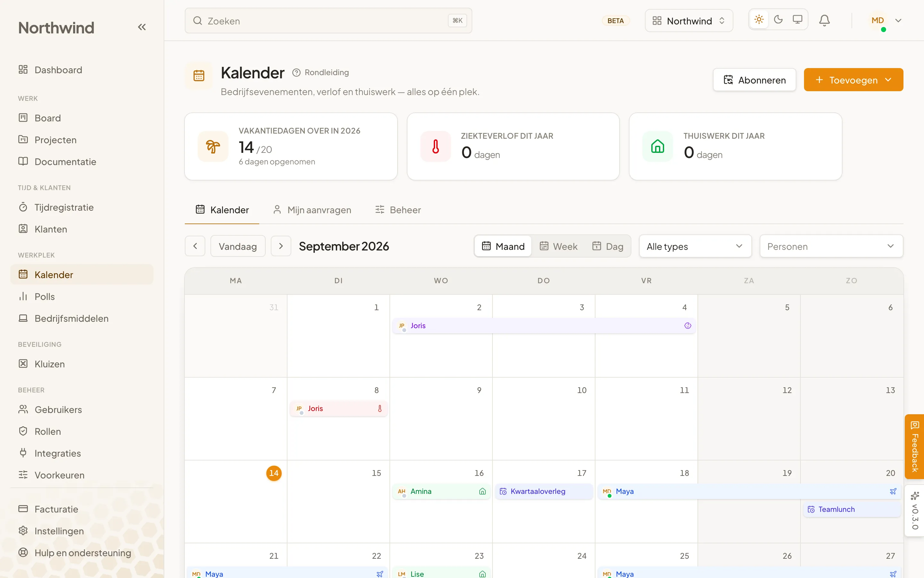Screen dimensions: 924x578
Task: Collapse the sidebar with double chevron icon
Action: 142,27
